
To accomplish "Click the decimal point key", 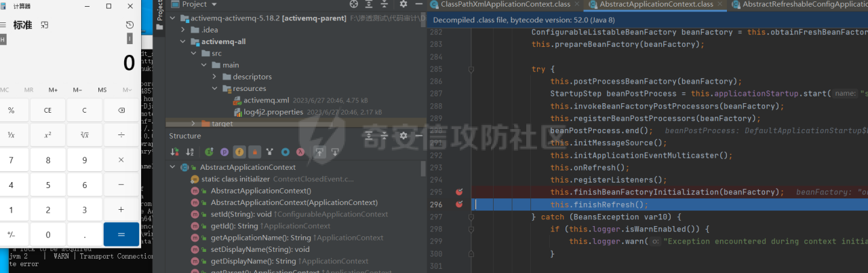I will (x=84, y=234).
